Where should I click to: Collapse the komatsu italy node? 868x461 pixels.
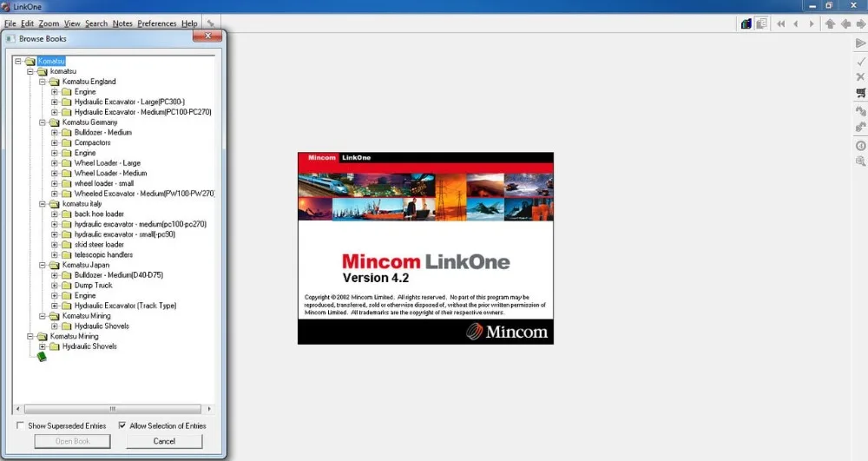click(x=42, y=204)
